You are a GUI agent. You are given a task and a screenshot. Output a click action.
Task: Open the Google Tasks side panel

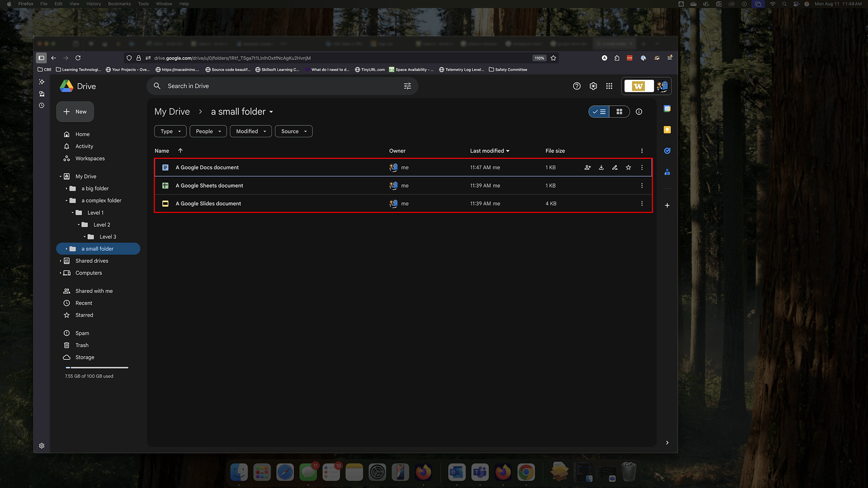667,151
